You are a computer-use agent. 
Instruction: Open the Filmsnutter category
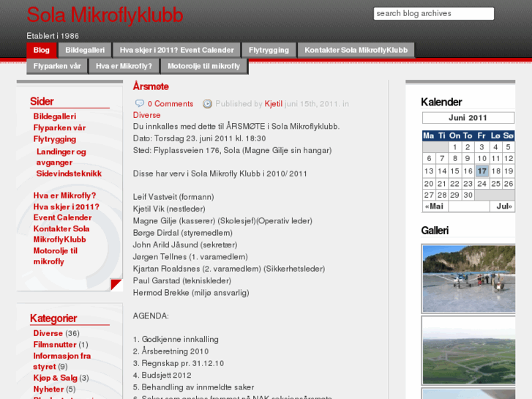[x=55, y=345]
